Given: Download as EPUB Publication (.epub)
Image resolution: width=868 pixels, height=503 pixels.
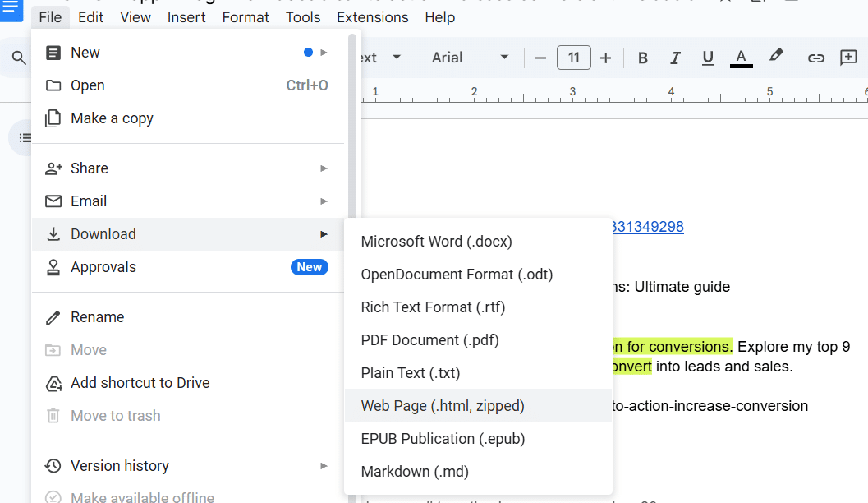Looking at the screenshot, I should [478, 439].
